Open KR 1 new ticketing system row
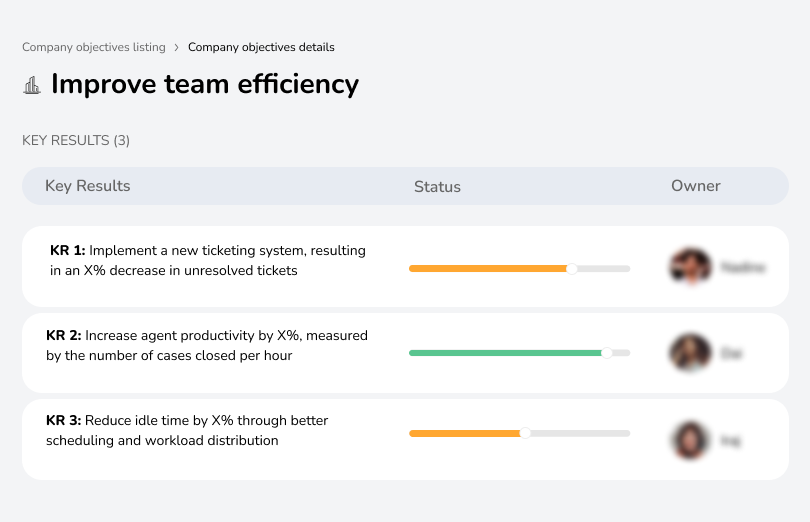 pyautogui.click(x=405, y=267)
